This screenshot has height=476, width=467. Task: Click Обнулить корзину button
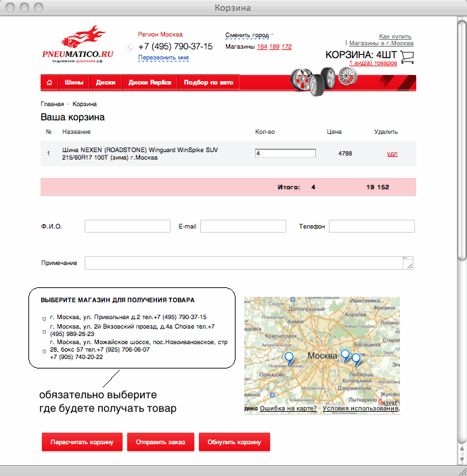tap(234, 442)
